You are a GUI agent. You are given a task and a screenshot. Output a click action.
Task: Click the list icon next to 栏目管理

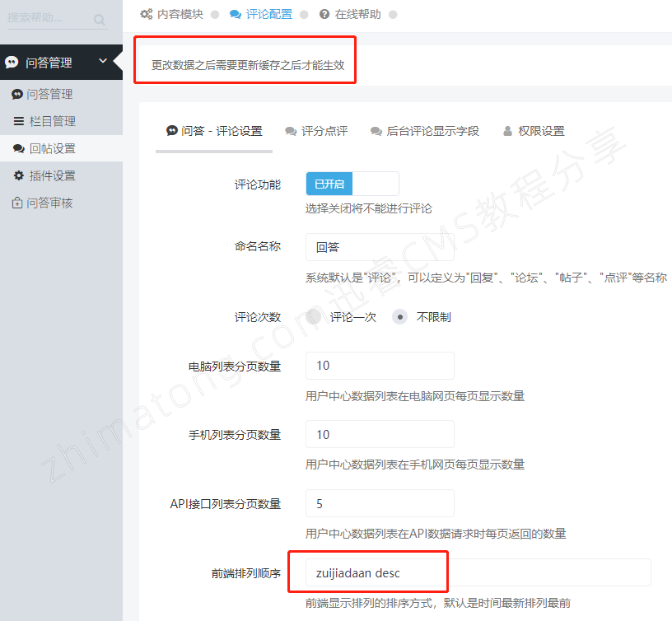(18, 121)
